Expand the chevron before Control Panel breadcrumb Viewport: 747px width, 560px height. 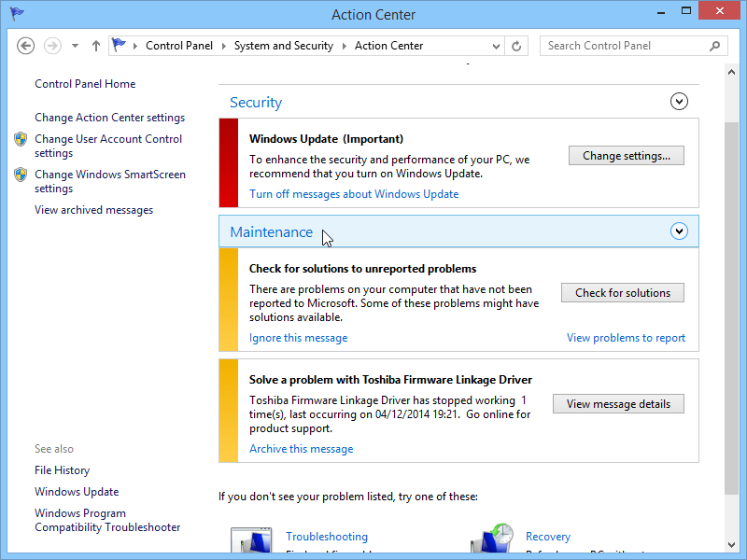(135, 46)
